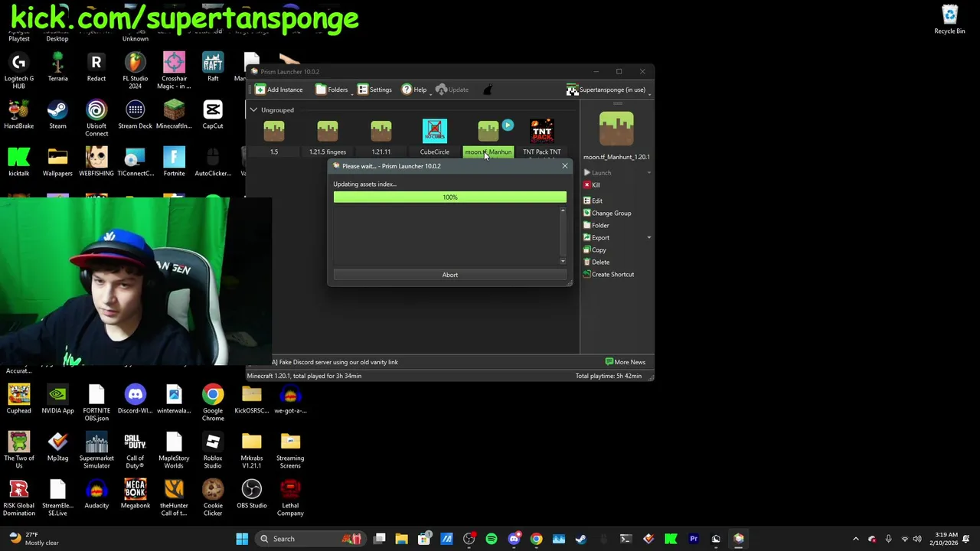Open Roblox Studio desktop shortcut
980x551 pixels.
(213, 450)
